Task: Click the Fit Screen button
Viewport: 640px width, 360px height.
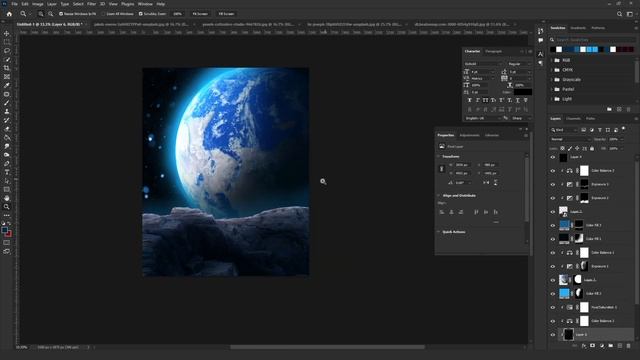Action: click(200, 14)
